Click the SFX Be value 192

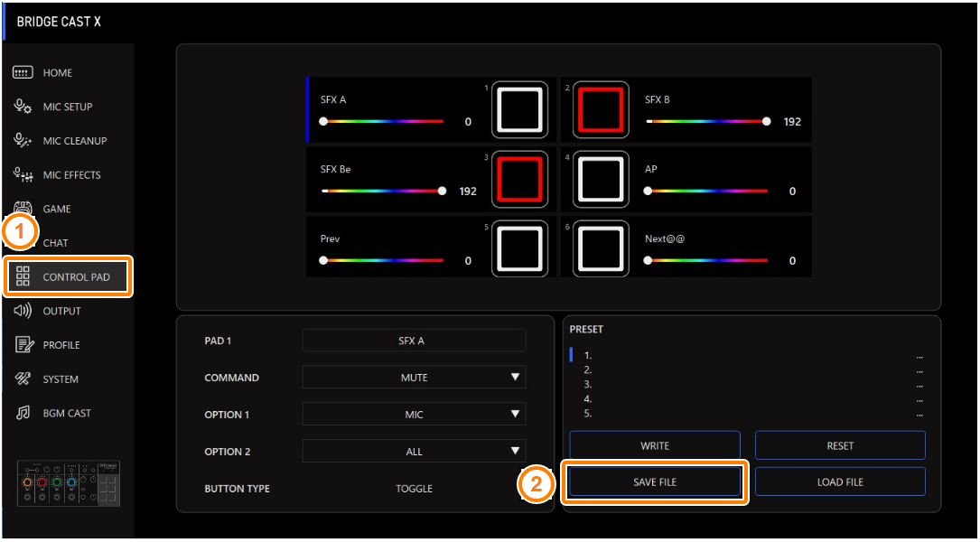click(x=468, y=192)
